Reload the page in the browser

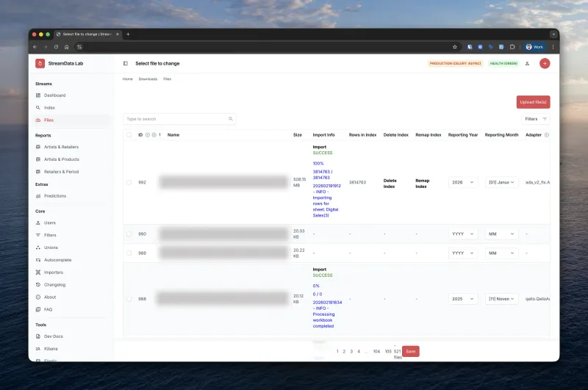[56, 47]
